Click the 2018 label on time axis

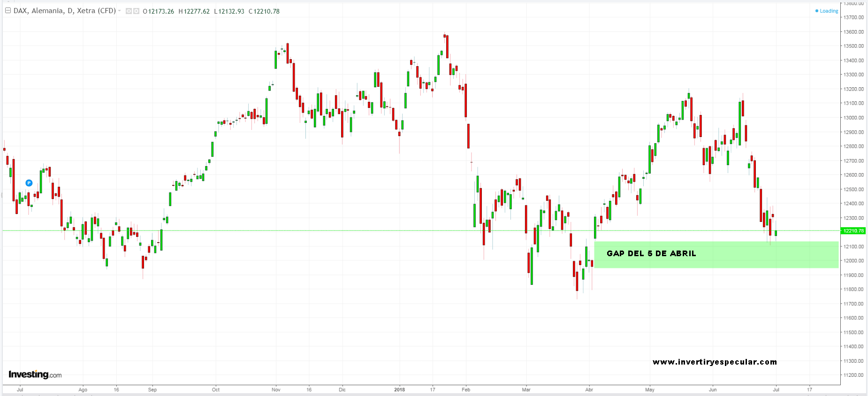pos(399,389)
